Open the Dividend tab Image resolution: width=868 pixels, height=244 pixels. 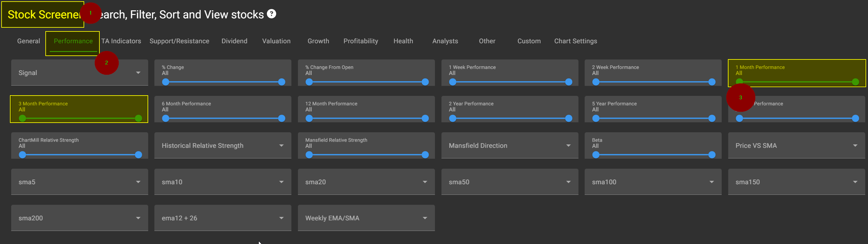(234, 41)
